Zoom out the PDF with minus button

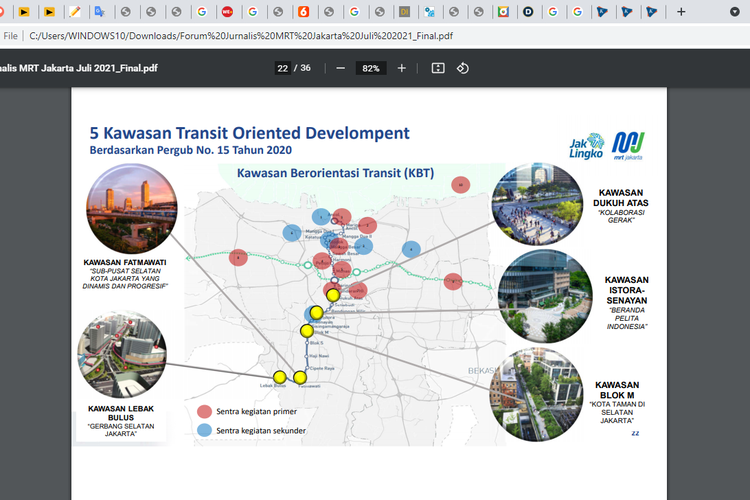(341, 68)
